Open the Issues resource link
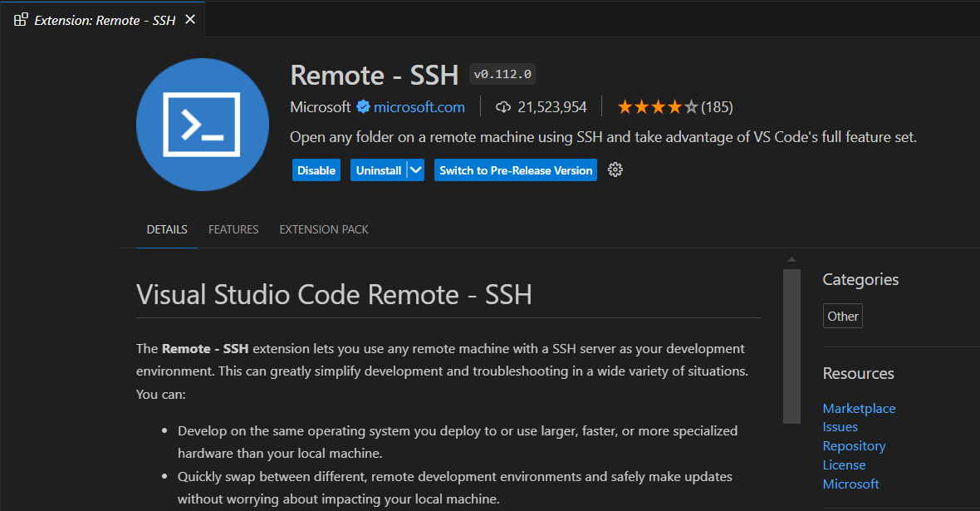 click(840, 427)
